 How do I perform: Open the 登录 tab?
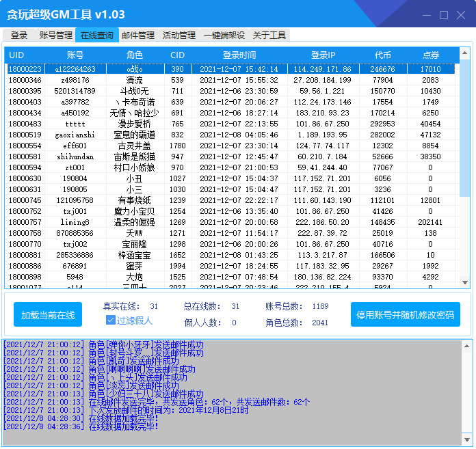[19, 36]
